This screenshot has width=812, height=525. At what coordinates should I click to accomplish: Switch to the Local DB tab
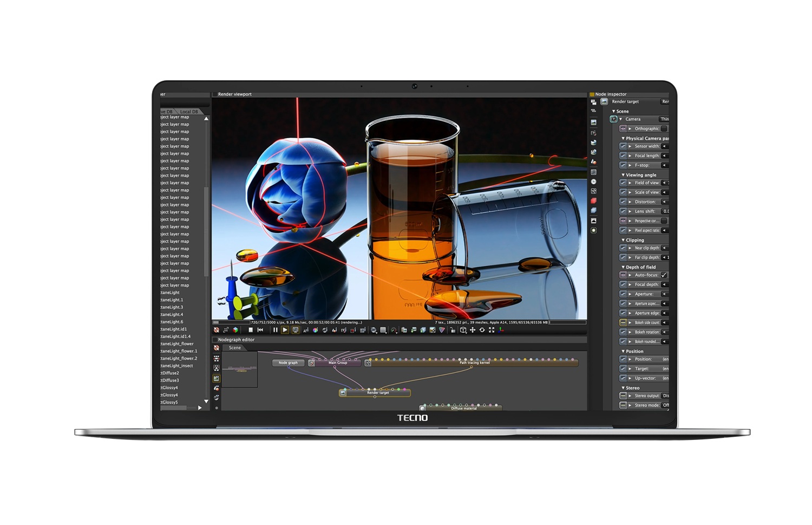191,111
